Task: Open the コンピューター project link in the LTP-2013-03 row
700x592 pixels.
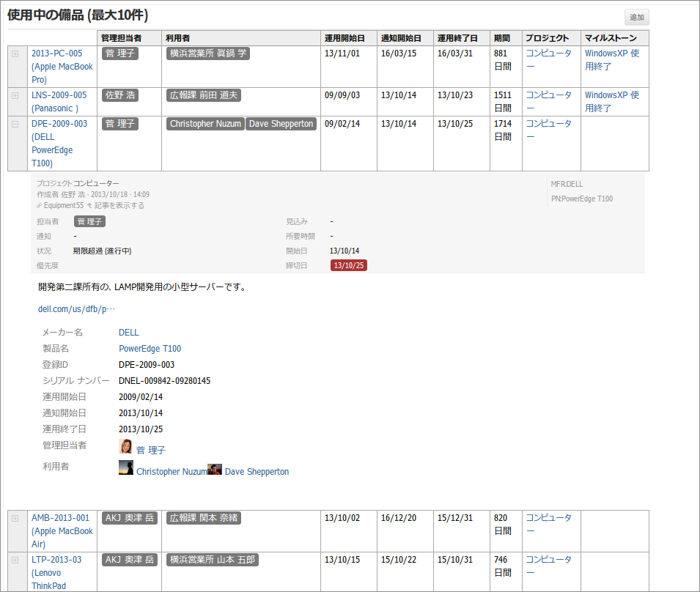Action: point(549,566)
